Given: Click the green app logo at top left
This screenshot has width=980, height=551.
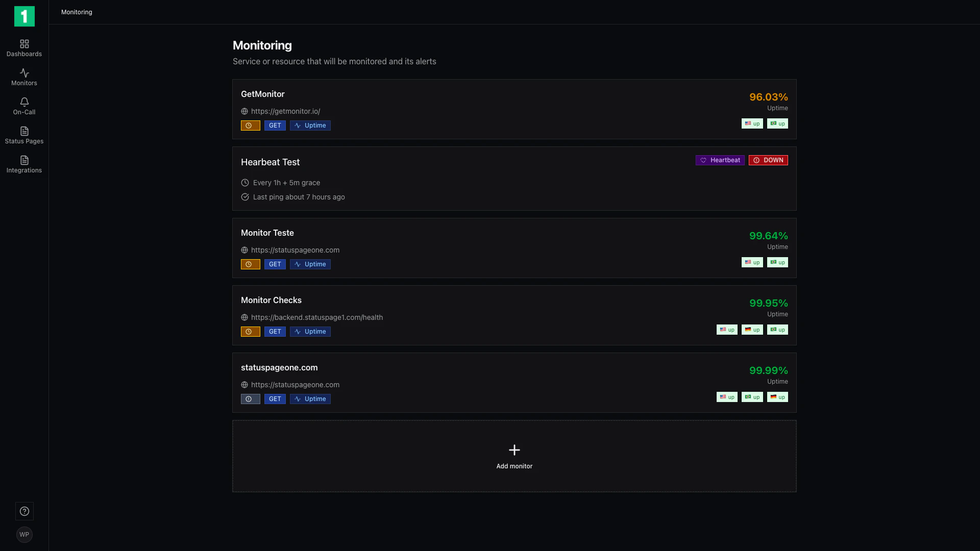Looking at the screenshot, I should pos(24,16).
